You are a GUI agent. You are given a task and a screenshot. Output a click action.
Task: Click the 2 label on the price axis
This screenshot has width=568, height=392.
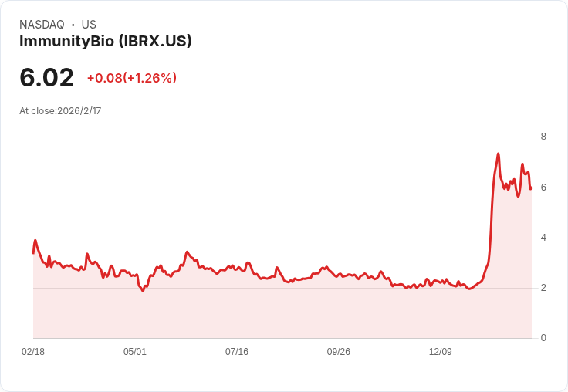[x=543, y=288]
